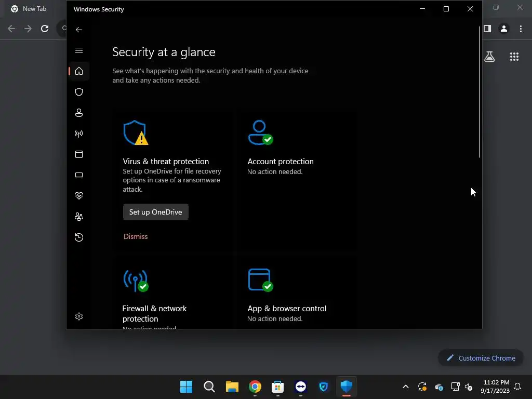
Task: Open Chrome Labs flask icon
Action: click(x=489, y=57)
